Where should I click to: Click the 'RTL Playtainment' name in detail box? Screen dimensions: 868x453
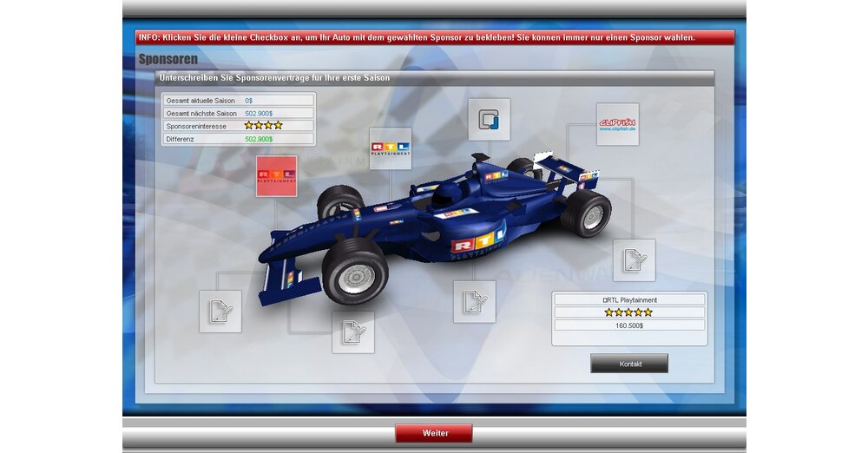[x=630, y=300]
